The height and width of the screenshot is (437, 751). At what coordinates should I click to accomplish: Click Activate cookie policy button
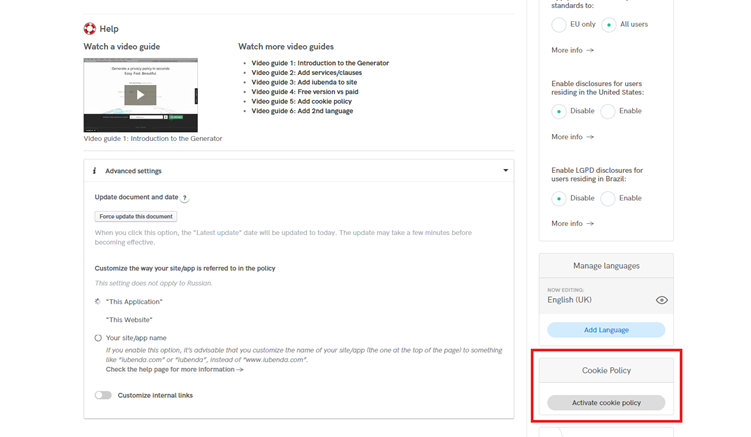pyautogui.click(x=606, y=403)
